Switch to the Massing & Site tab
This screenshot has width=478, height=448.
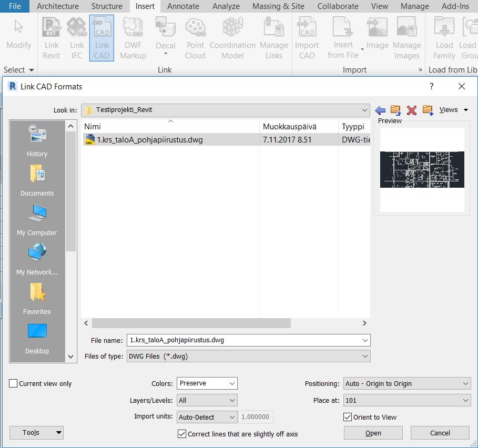coord(278,6)
